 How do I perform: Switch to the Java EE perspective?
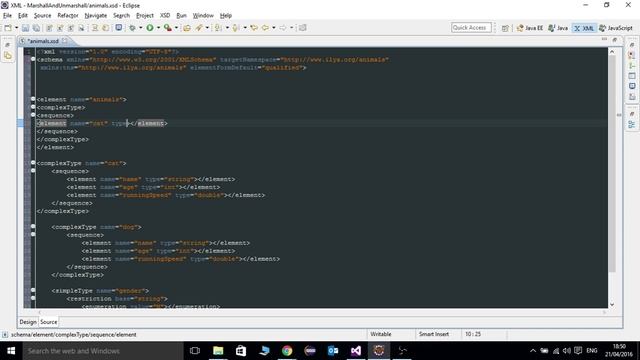[x=530, y=28]
